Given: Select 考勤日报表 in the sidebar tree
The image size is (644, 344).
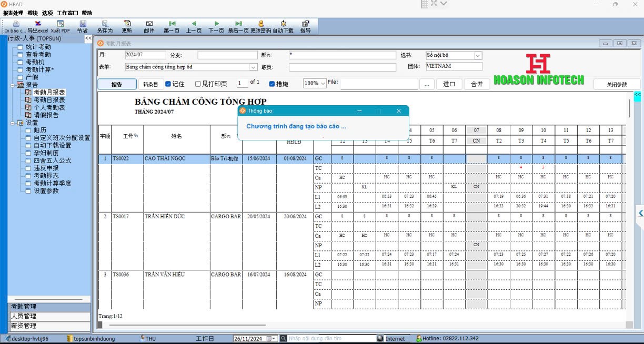Looking at the screenshot, I should 49,100.
